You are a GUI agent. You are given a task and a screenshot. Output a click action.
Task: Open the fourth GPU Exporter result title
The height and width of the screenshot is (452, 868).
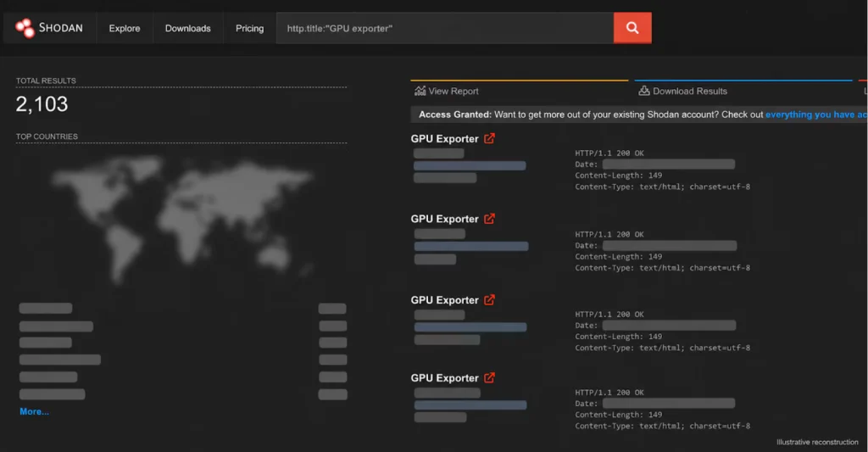(444, 378)
